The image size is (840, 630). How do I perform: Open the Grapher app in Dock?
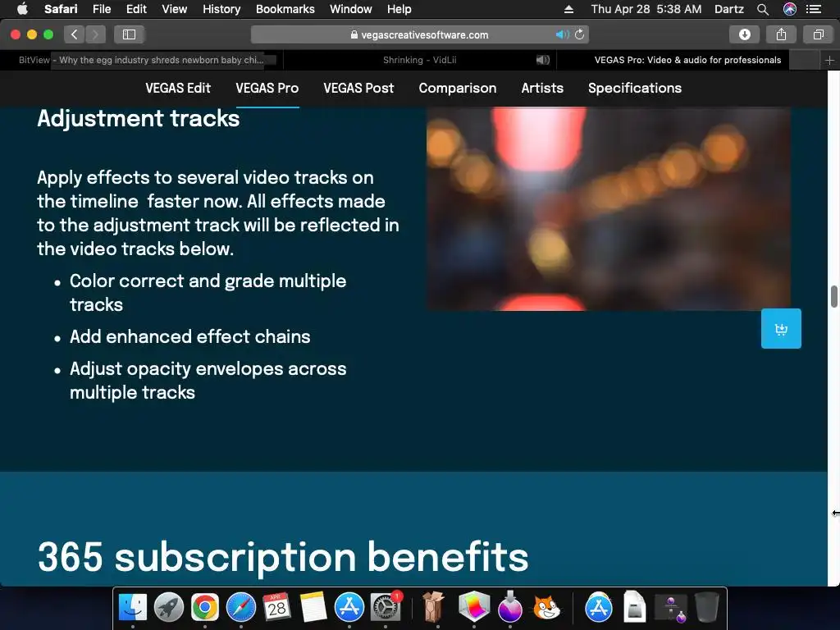474,606
